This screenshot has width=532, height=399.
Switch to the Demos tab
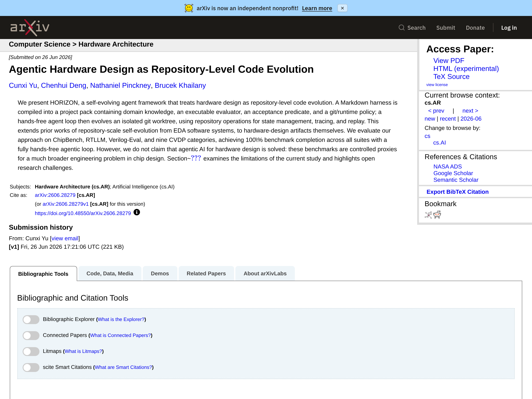tap(160, 274)
